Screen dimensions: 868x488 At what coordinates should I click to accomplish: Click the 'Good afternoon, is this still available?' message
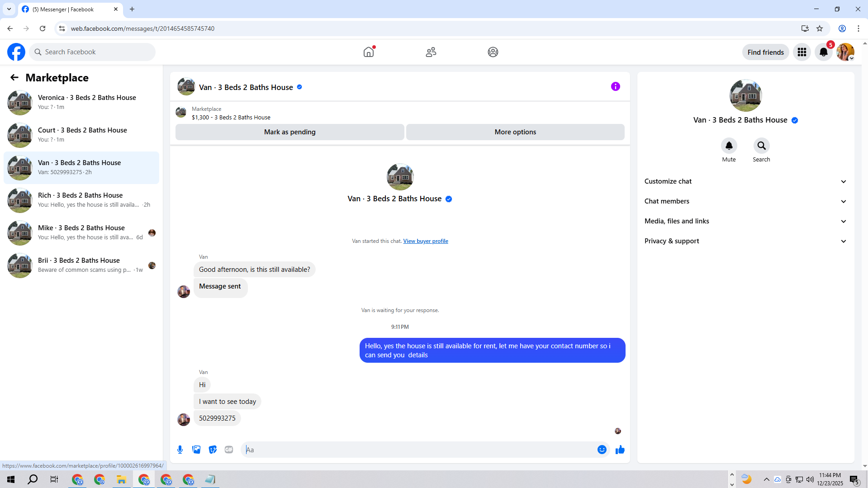(254, 270)
